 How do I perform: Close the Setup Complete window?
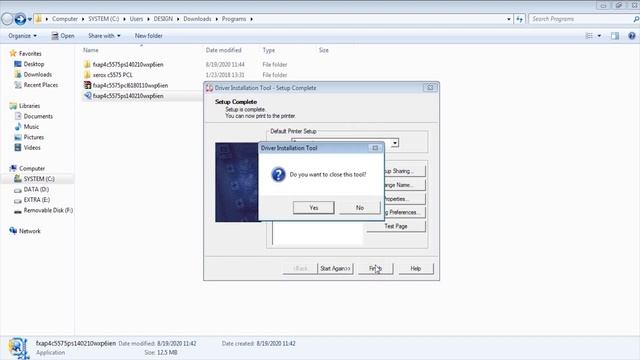coord(430,88)
